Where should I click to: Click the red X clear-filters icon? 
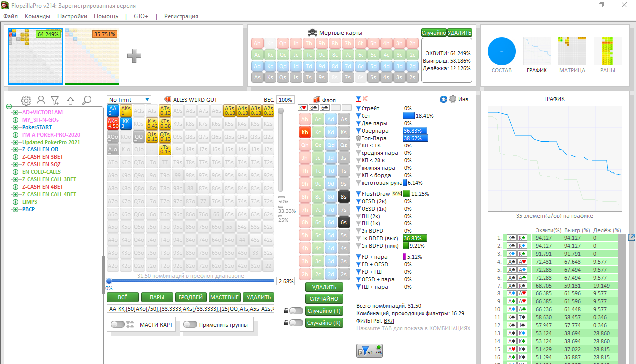[x=365, y=99]
